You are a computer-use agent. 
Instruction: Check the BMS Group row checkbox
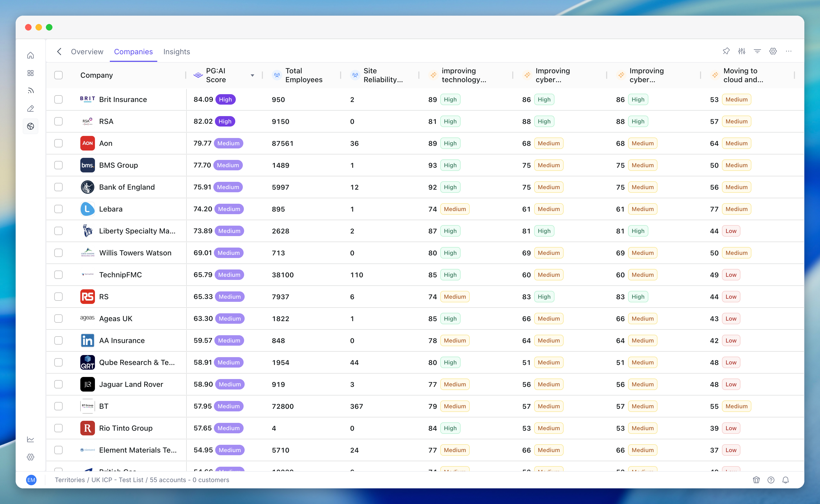click(x=58, y=165)
